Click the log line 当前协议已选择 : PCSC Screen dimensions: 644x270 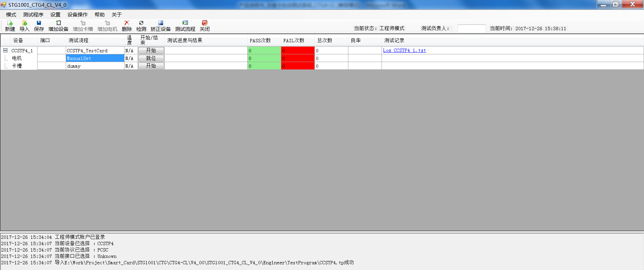55,250
